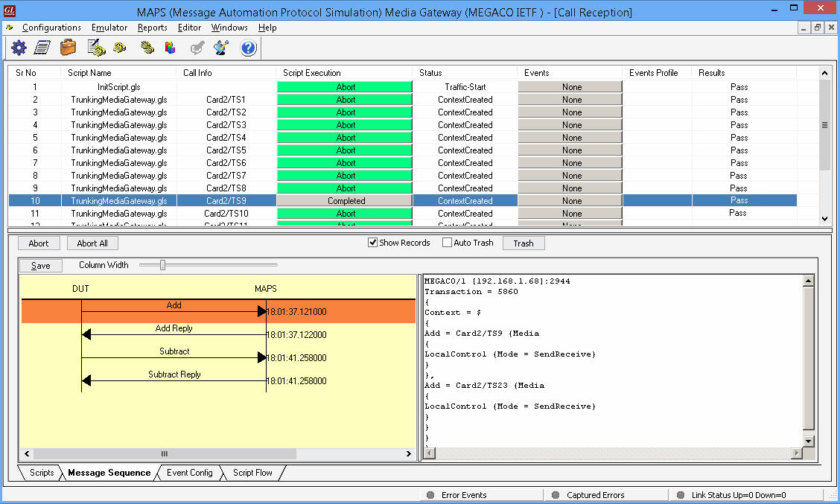Click the paintbrush editor toolbar icon

coord(221,48)
